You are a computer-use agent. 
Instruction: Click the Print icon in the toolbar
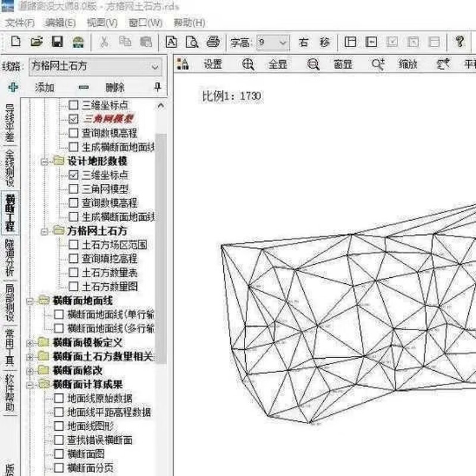213,42
